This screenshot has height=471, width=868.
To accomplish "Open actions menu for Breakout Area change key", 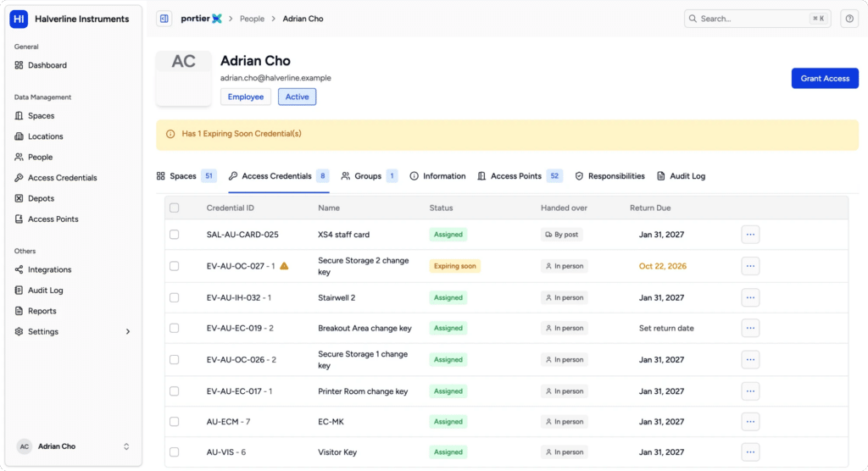I will click(x=750, y=328).
